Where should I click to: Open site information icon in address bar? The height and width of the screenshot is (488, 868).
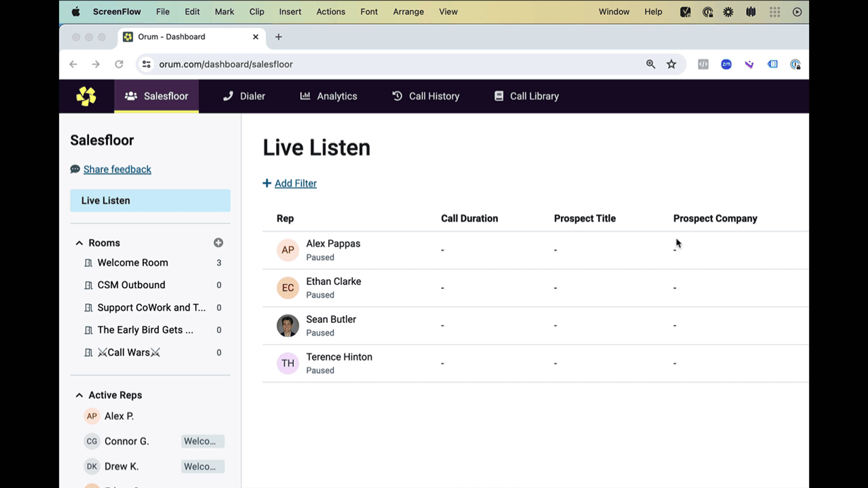coord(146,64)
